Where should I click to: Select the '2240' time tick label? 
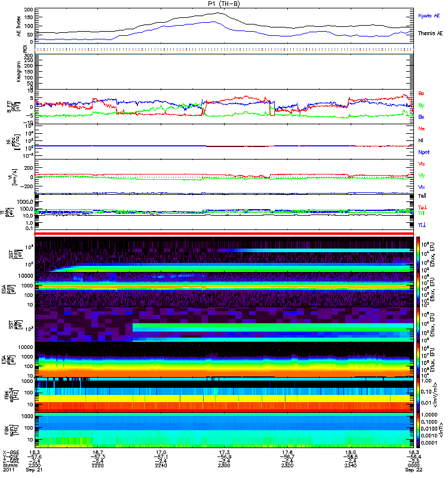161,465
